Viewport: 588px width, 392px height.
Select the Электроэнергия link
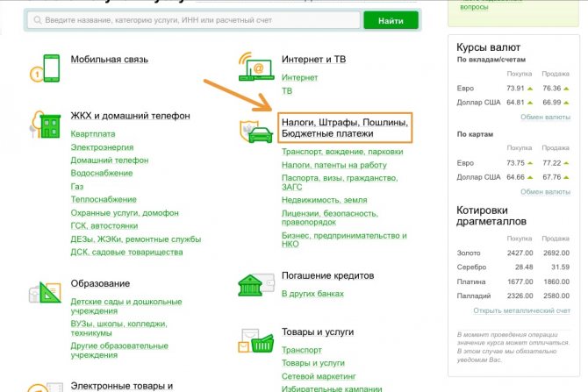[102, 147]
